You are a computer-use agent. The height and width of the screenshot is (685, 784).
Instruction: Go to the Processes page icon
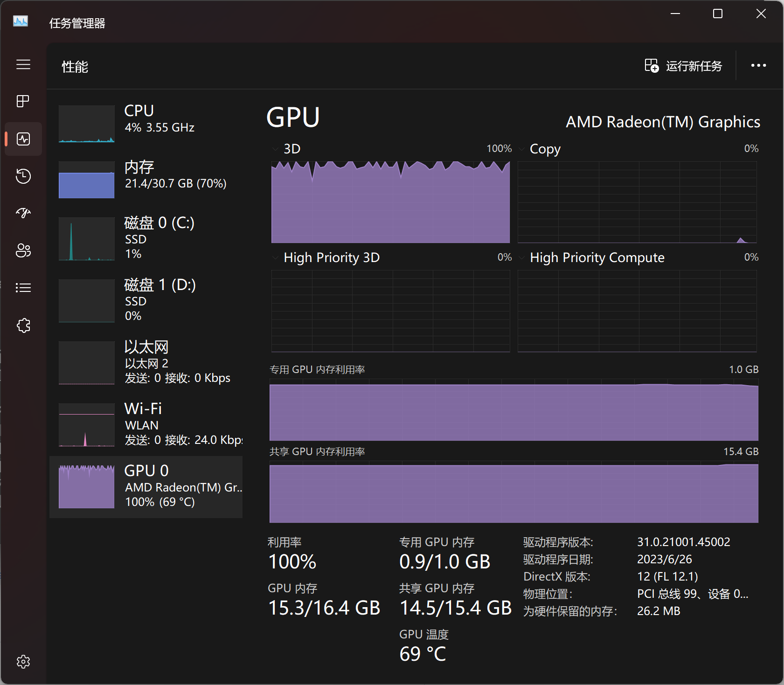[x=23, y=101]
